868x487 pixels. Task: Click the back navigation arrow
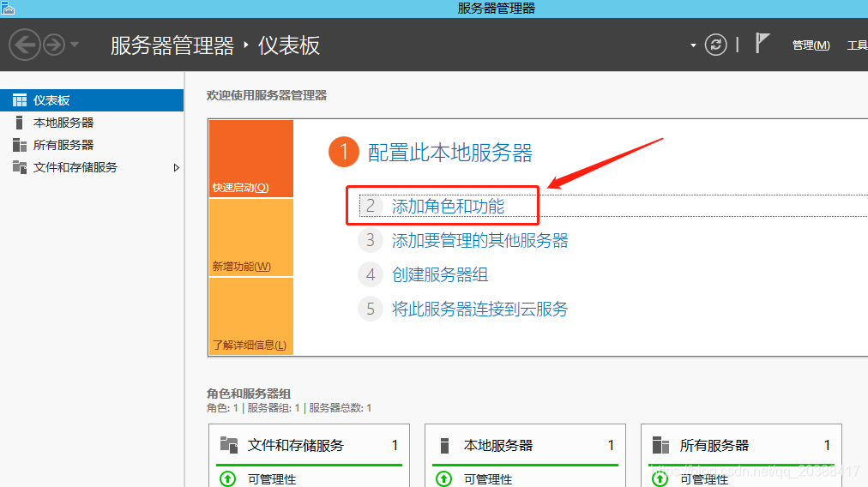click(25, 45)
